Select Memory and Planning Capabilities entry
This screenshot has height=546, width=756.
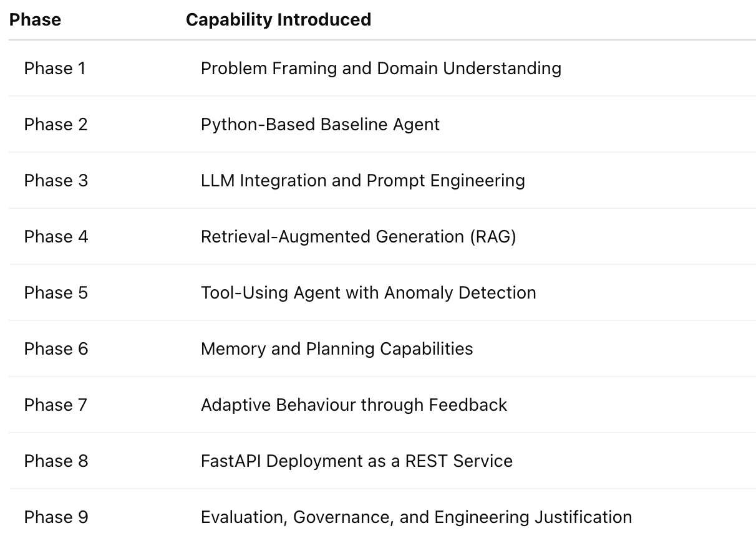tap(337, 349)
